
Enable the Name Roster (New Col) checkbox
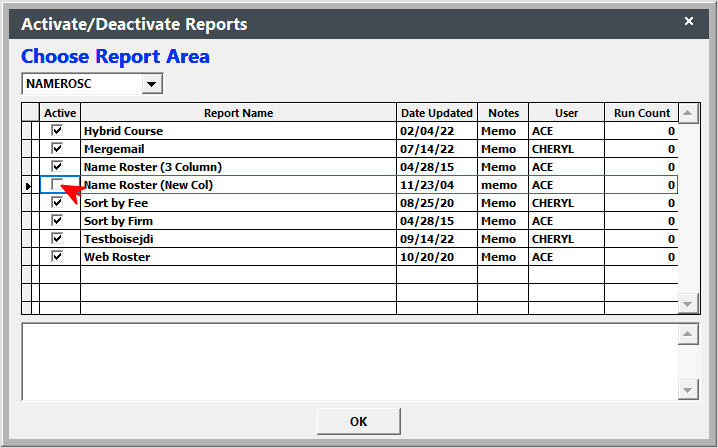tap(57, 185)
